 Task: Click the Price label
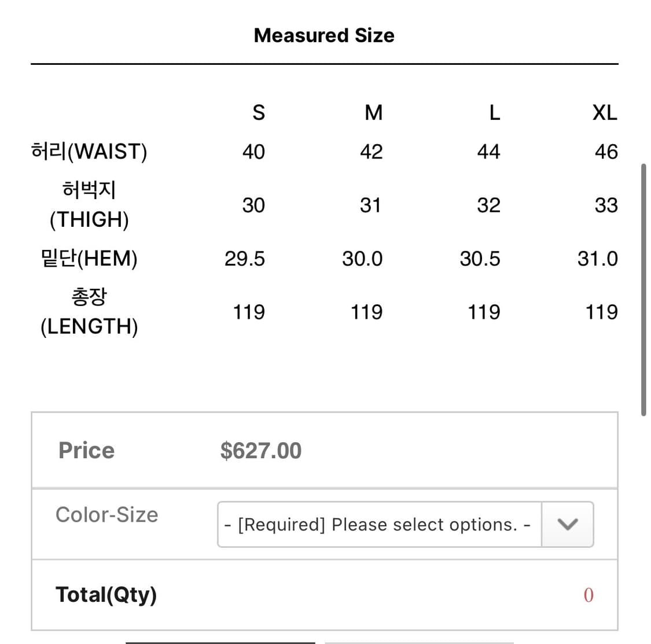tap(86, 451)
